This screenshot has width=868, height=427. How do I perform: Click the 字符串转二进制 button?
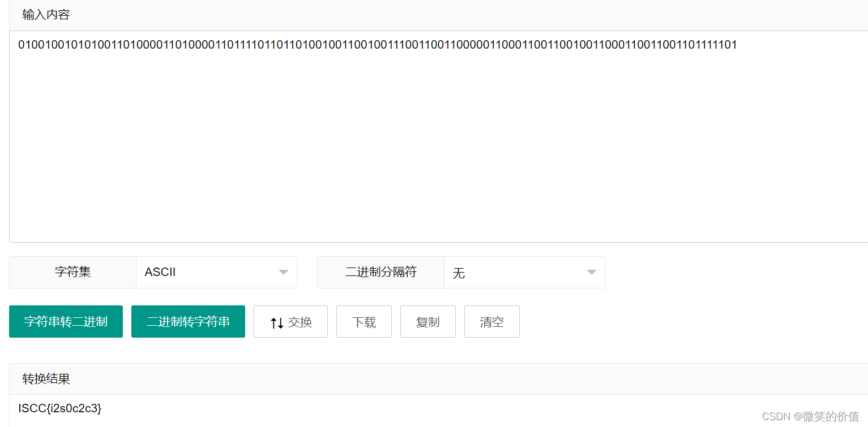click(x=66, y=322)
